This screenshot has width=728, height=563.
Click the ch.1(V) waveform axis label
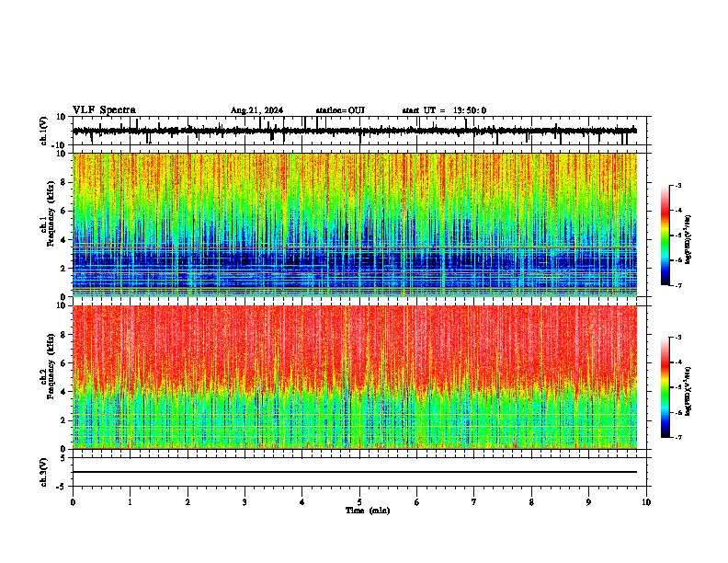[44, 131]
